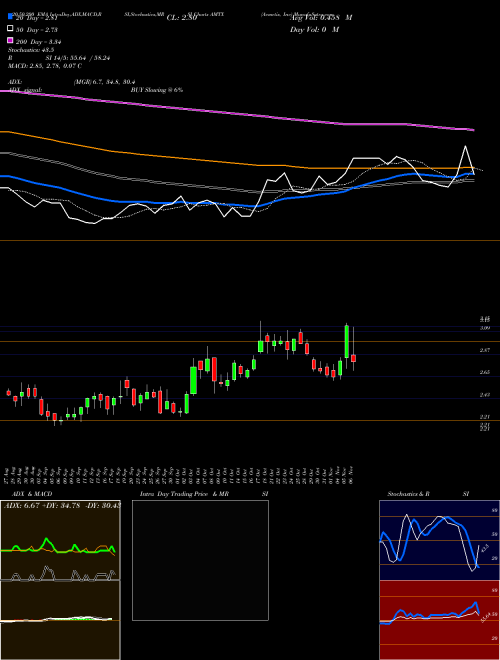500x660 pixels.
Task: Click the 'Avg Vol: 0.458 M' text
Action: [321, 18]
